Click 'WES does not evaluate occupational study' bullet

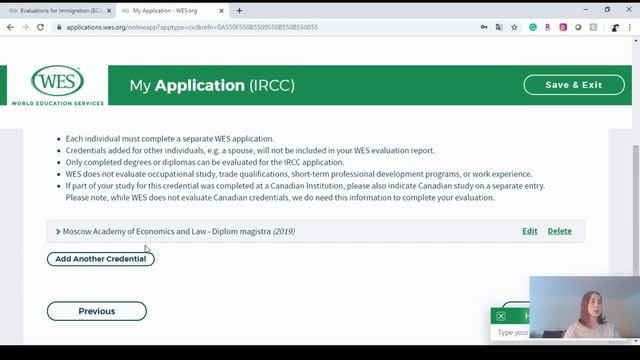(x=299, y=174)
